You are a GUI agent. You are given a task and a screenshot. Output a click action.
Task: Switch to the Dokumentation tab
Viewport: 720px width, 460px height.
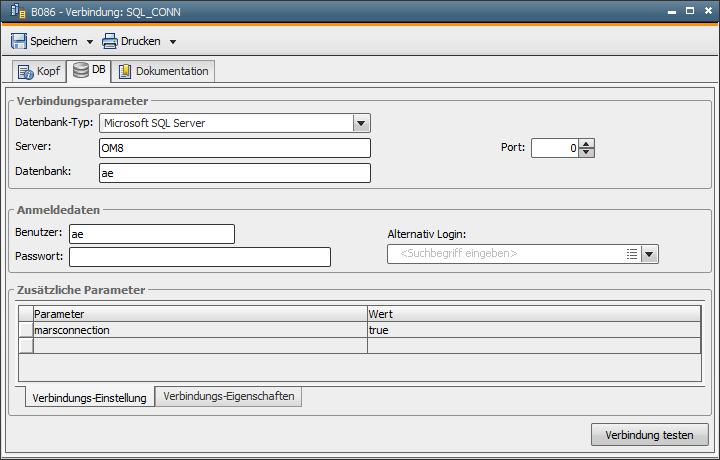click(162, 71)
